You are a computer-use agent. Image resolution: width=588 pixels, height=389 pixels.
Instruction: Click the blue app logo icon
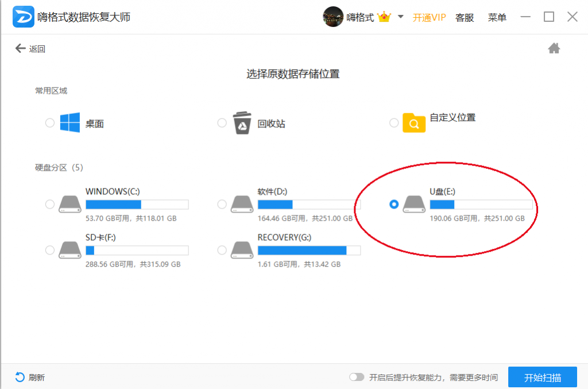tap(23, 17)
